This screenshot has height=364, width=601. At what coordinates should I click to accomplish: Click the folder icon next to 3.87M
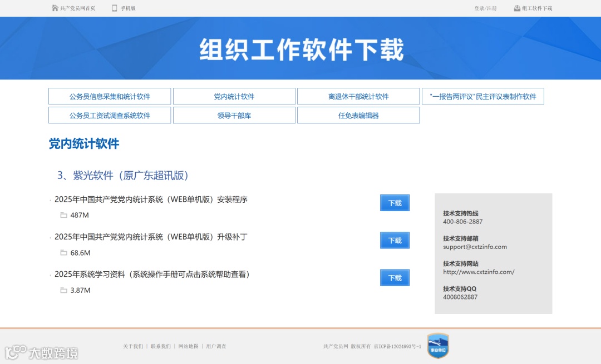(63, 290)
